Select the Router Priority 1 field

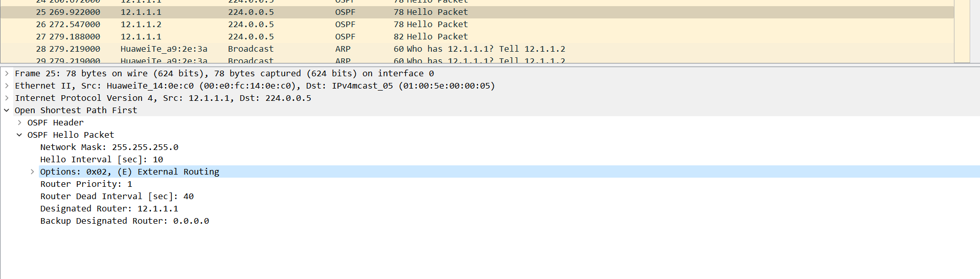(x=86, y=184)
